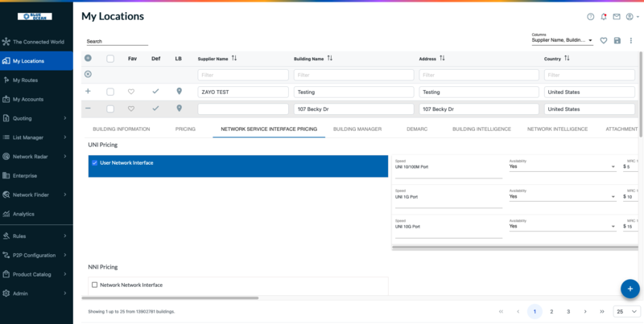Image resolution: width=644 pixels, height=324 pixels.
Task: Click the Search input field
Action: pos(117,42)
